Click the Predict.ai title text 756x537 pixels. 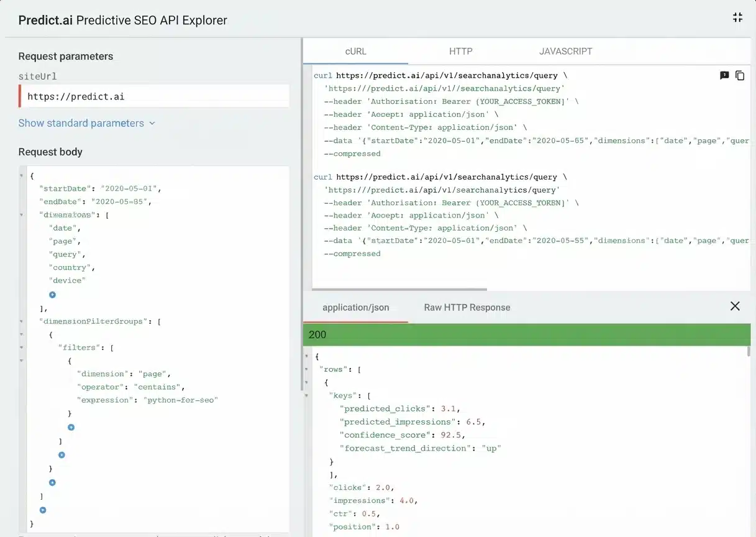(x=46, y=20)
